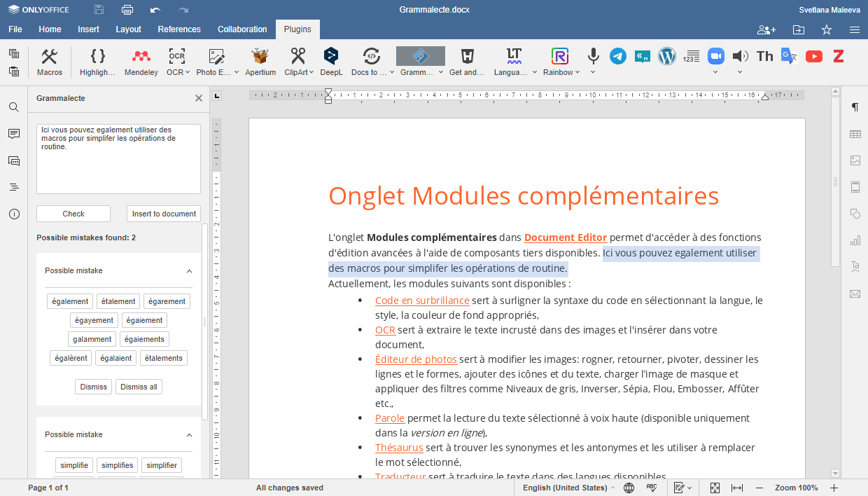868x496 pixels.
Task: Collapse the first Possible mistake section
Action: 189,271
